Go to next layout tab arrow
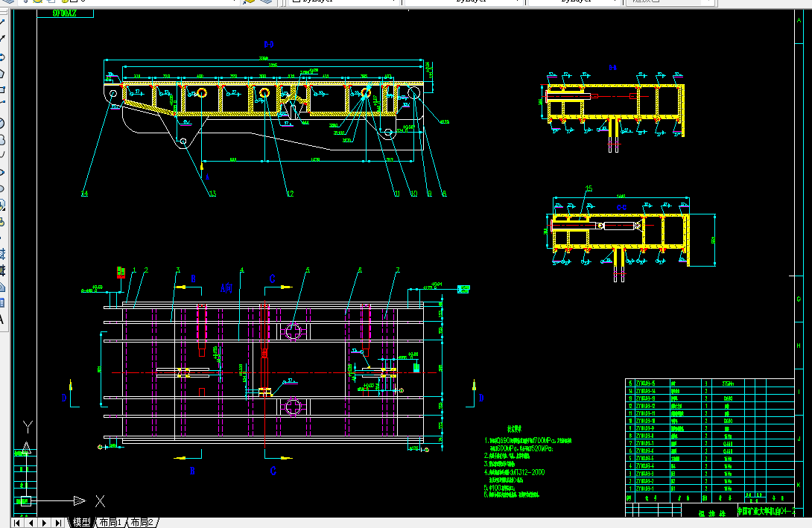The width and height of the screenshot is (812, 528). [x=45, y=523]
